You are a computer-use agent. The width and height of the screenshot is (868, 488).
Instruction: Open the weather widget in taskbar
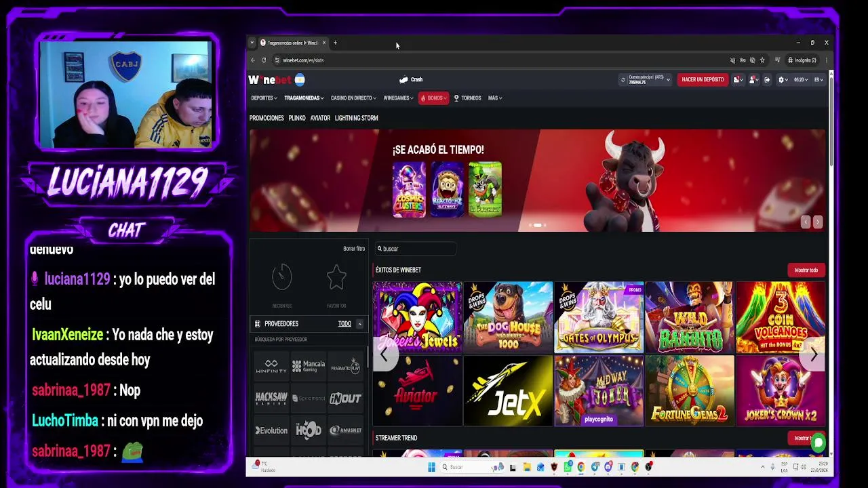click(263, 466)
